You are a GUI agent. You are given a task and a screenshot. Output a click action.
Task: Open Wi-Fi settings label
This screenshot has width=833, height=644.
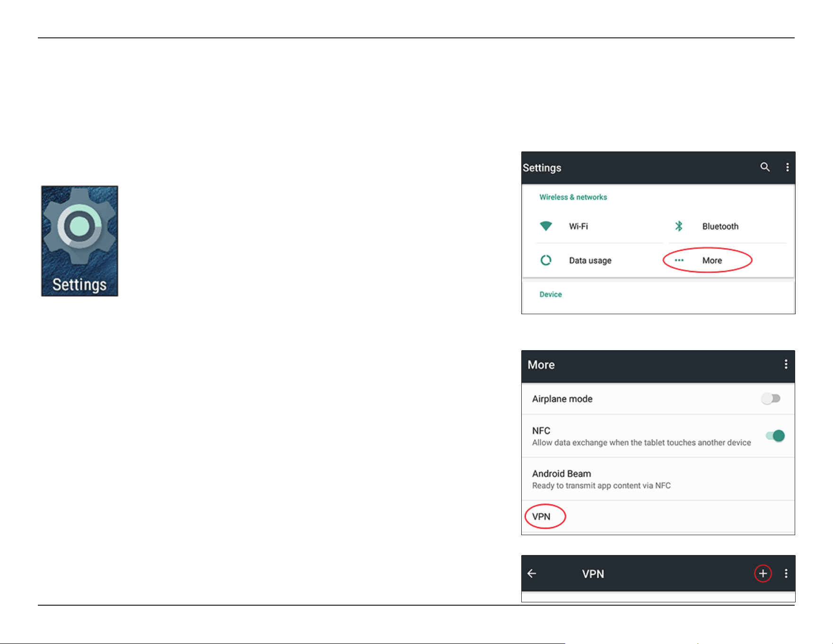578,226
